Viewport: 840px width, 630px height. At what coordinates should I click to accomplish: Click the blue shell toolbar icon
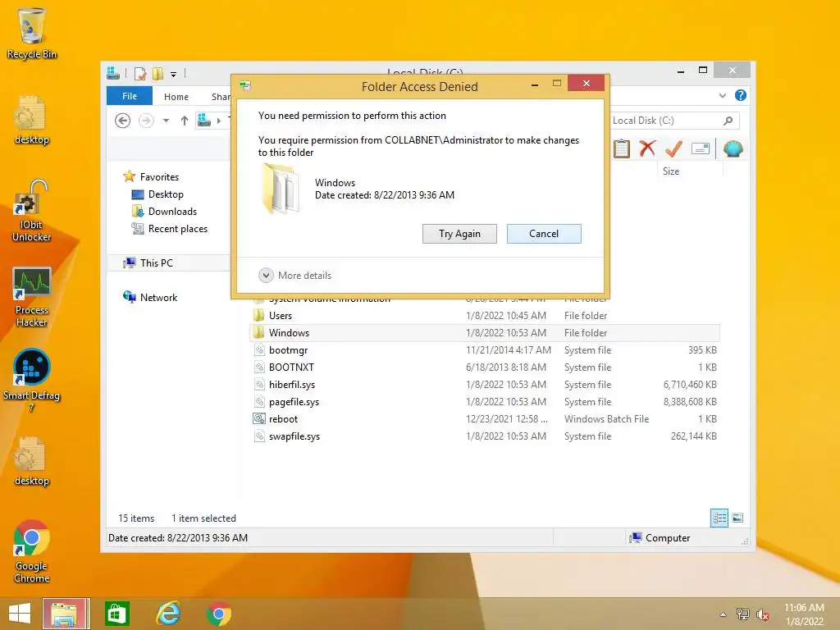click(733, 148)
